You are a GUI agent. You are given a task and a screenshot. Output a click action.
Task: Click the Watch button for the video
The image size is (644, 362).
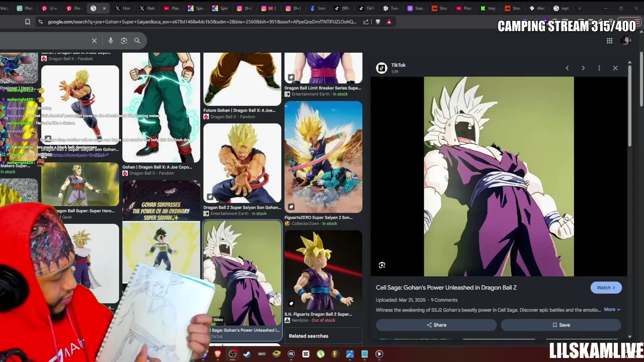[x=606, y=288]
